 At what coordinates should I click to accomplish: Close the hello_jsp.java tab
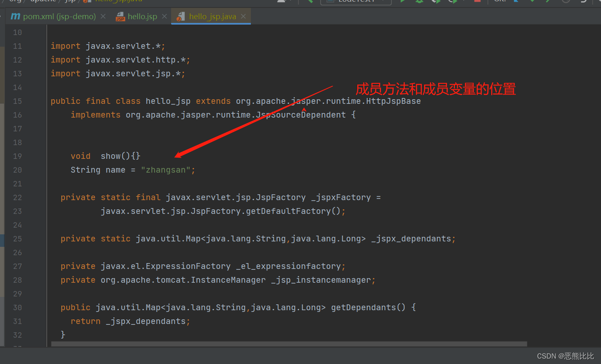tap(243, 16)
